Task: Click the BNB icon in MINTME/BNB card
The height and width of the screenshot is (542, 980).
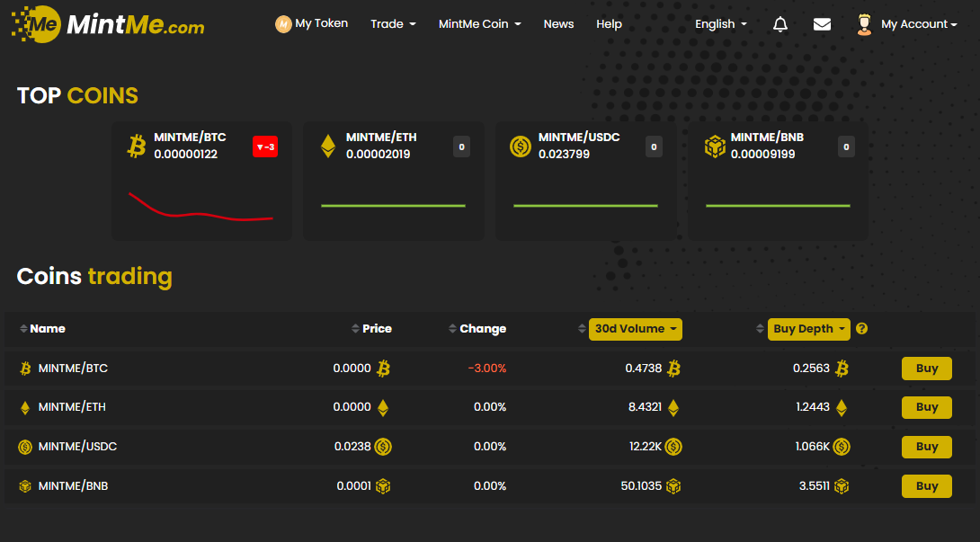Action: (714, 147)
